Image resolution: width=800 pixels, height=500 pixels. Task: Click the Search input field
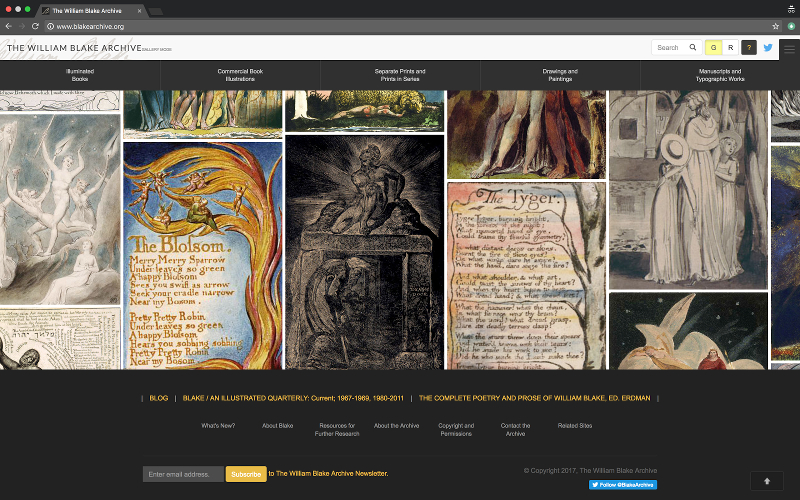(670, 47)
